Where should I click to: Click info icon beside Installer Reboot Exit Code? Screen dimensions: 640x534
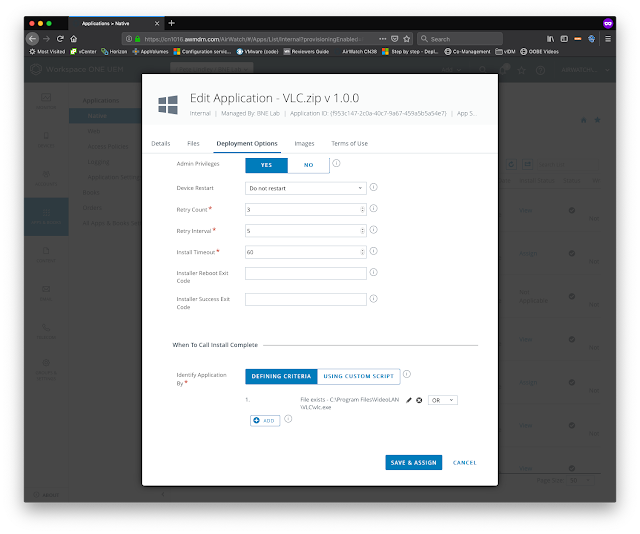tap(373, 272)
